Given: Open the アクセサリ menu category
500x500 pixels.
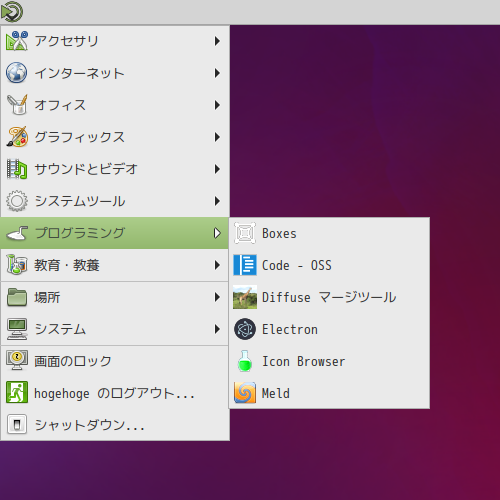Looking at the screenshot, I should pos(115,41).
